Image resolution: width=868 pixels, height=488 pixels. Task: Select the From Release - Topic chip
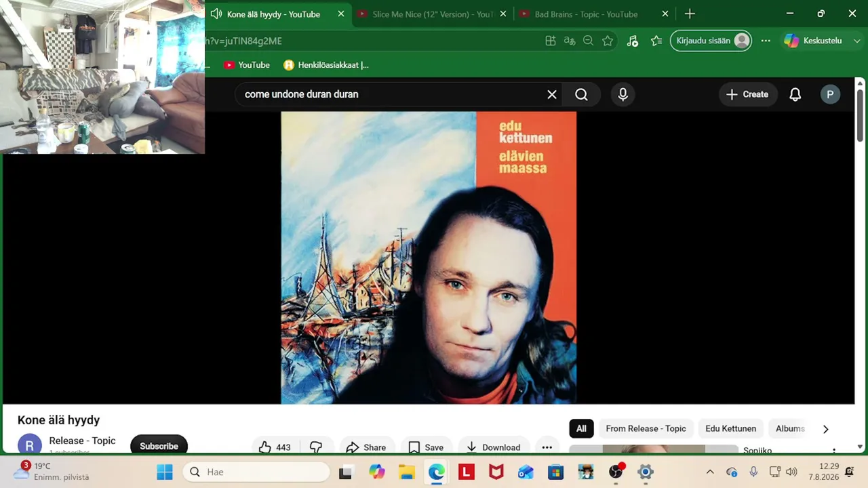tap(646, 428)
